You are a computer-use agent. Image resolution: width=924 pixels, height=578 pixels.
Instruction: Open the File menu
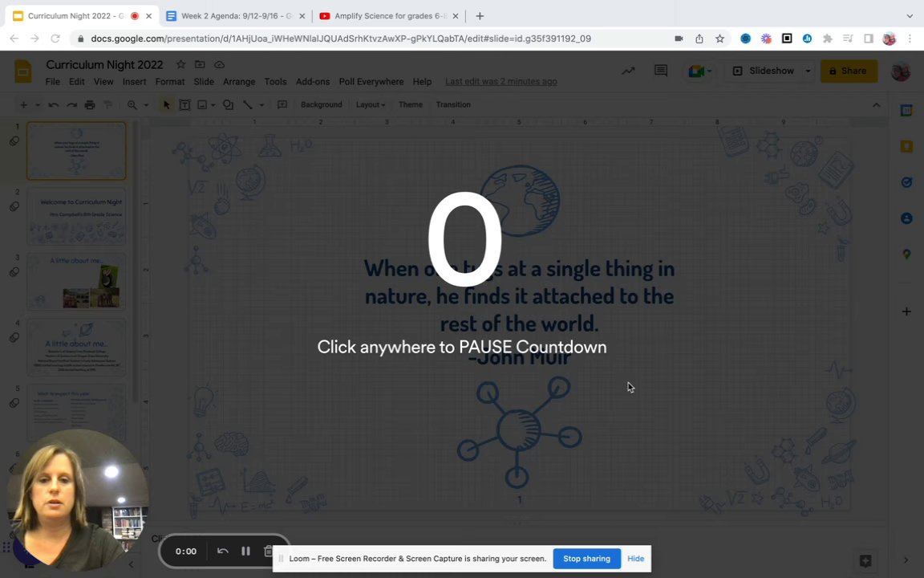click(52, 82)
